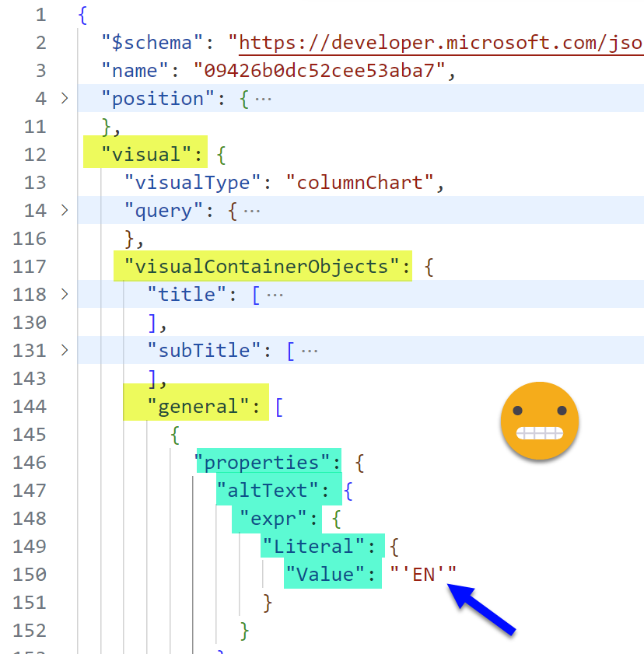The image size is (644, 654).
Task: Click line number 150 in gutter
Action: pos(30,575)
